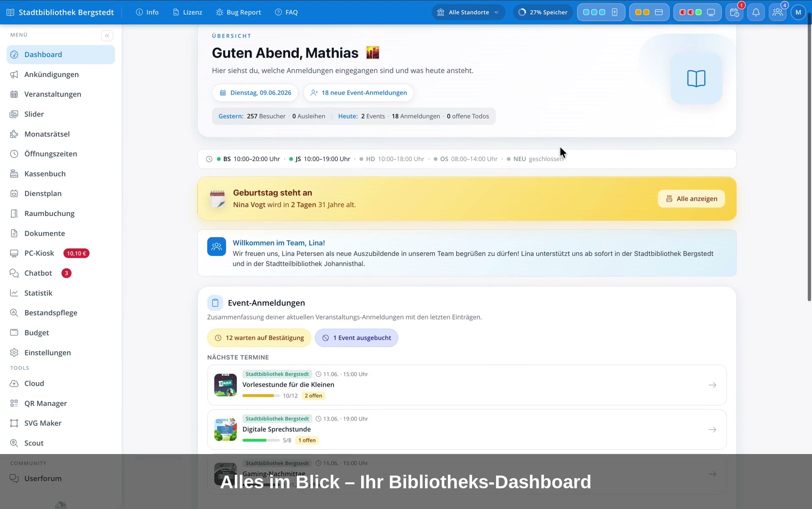Open the Lizenz link in header
This screenshot has height=509, width=812.
pyautogui.click(x=187, y=12)
